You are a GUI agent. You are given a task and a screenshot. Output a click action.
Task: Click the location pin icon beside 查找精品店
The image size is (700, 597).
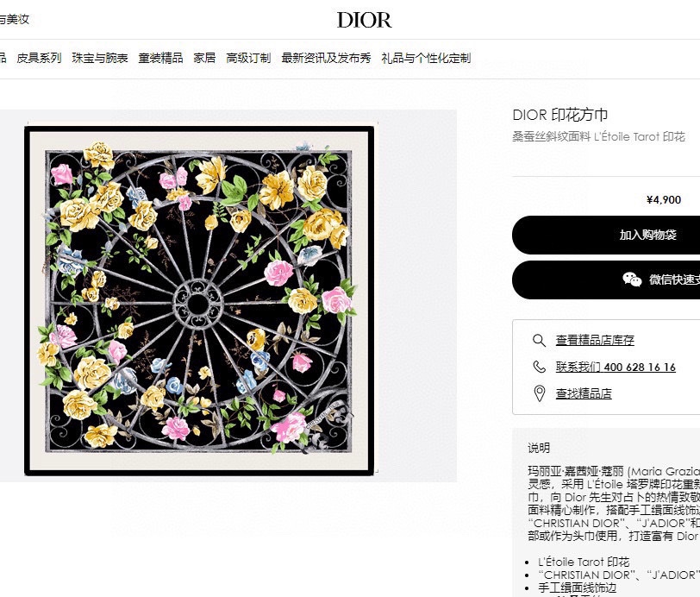(x=540, y=393)
